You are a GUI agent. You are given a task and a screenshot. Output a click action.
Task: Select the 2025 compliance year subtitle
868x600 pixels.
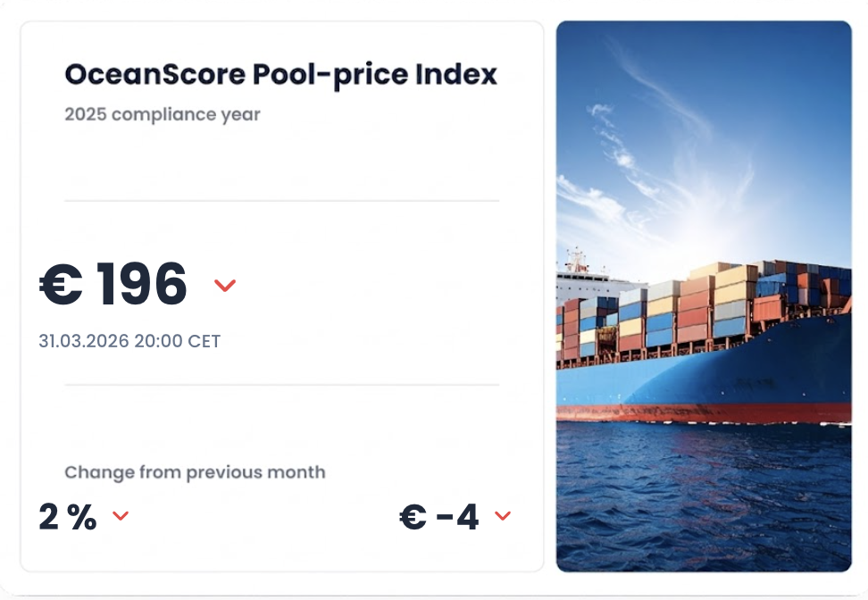pyautogui.click(x=163, y=115)
